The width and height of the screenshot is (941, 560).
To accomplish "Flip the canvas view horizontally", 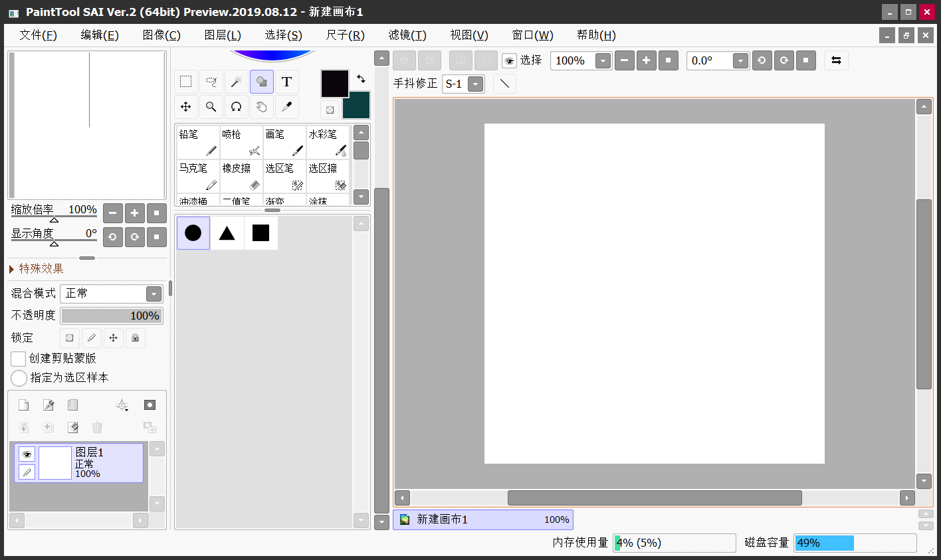I will [x=836, y=60].
